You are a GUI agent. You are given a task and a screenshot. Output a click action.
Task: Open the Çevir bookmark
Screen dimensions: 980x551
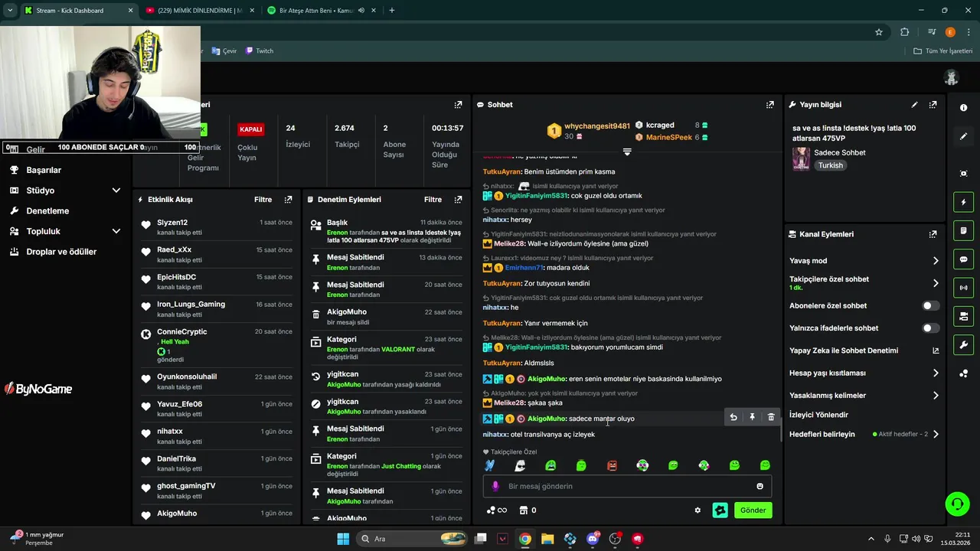tap(225, 51)
